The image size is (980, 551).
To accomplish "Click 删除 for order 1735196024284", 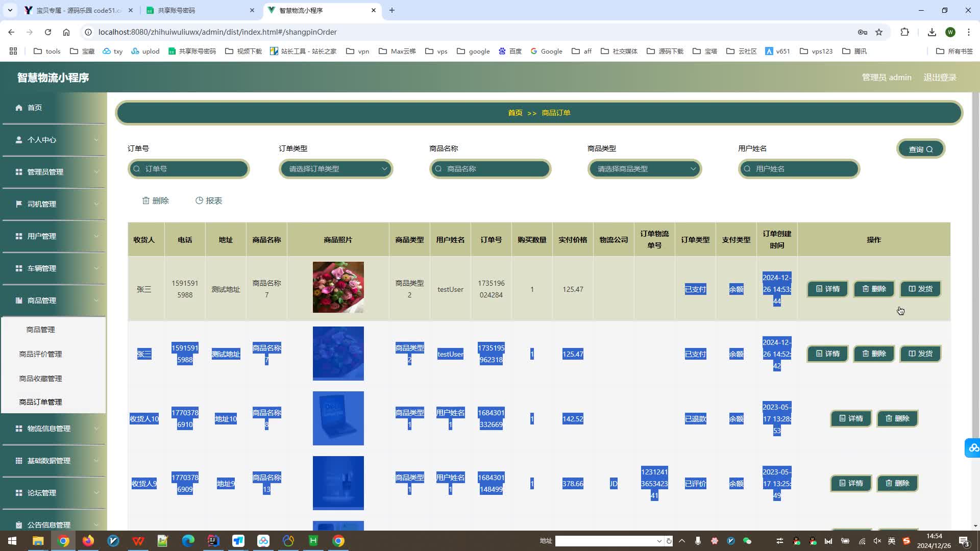I will [x=874, y=289].
